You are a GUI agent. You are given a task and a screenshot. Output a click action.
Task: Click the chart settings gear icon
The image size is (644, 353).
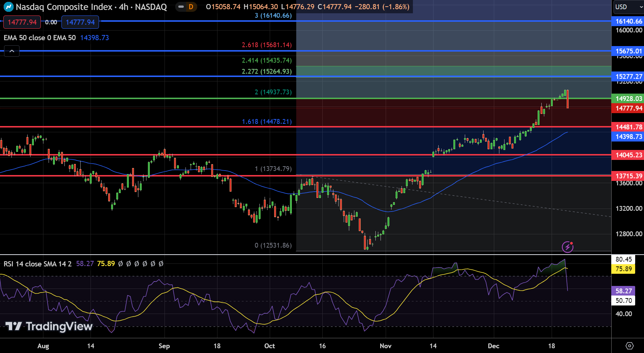pos(630,346)
